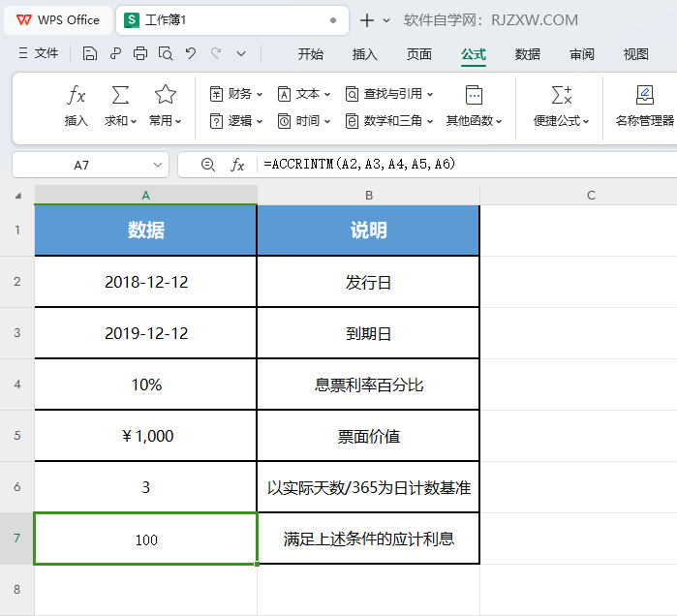677x616 pixels.
Task: Open the 便捷公式 menu
Action: 561,106
